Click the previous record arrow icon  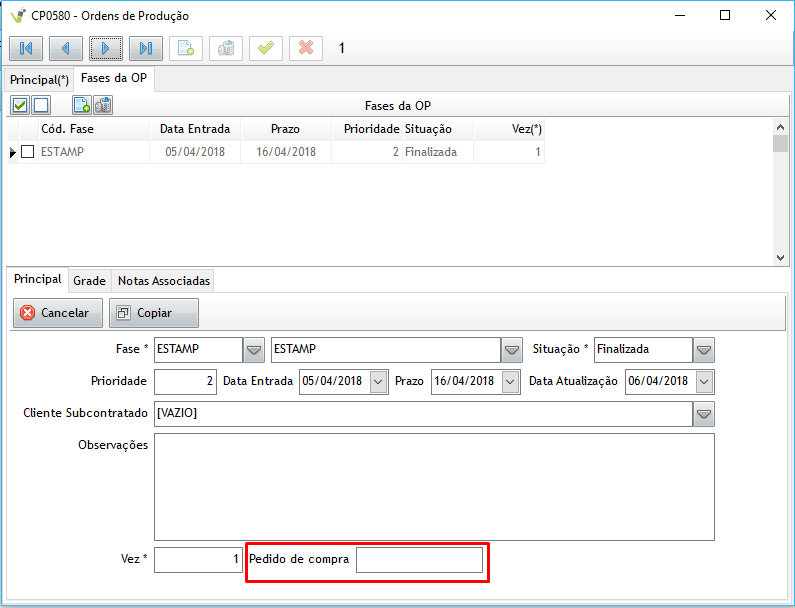tap(66, 48)
